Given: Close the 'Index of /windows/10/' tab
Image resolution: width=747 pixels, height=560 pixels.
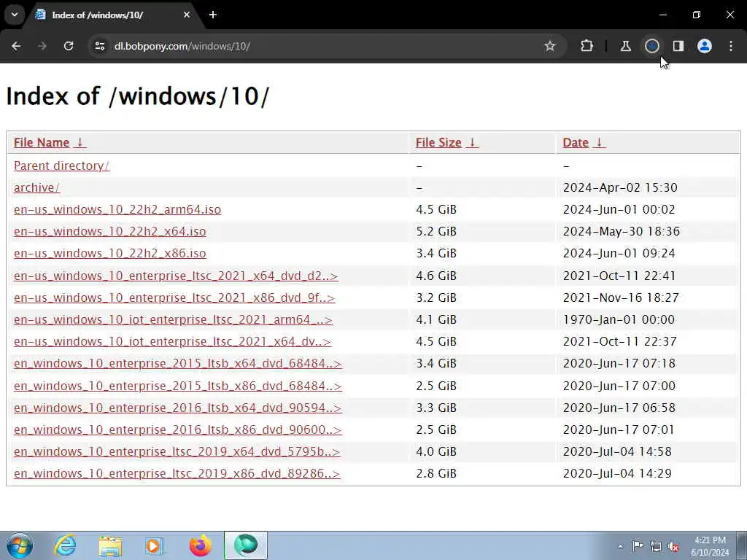Looking at the screenshot, I should click(x=187, y=15).
